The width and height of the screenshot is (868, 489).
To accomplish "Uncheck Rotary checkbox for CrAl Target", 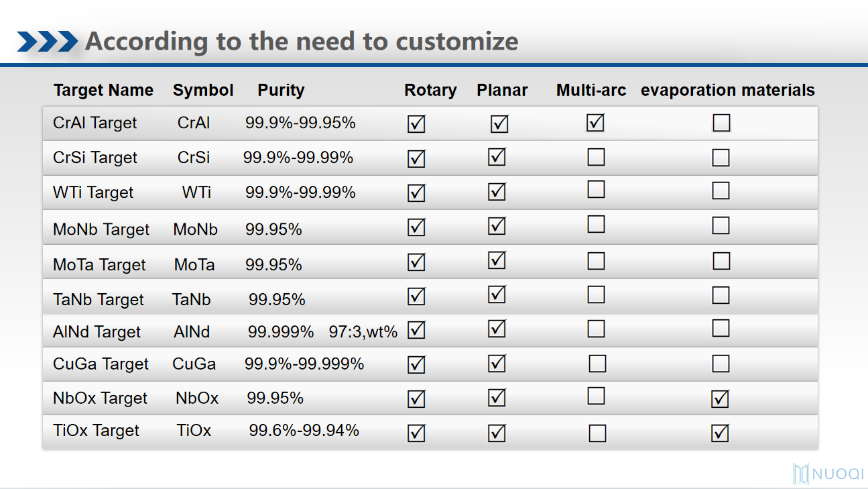I will [416, 124].
